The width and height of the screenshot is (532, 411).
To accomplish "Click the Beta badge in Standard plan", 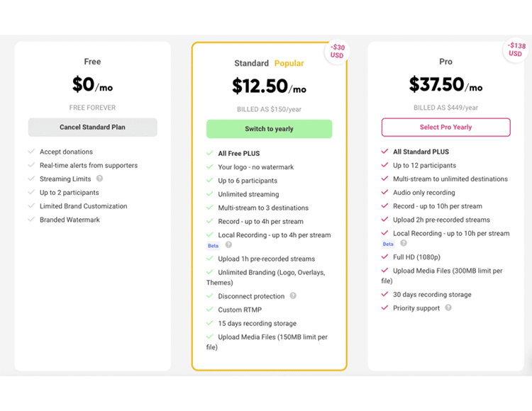I will 213,246.
